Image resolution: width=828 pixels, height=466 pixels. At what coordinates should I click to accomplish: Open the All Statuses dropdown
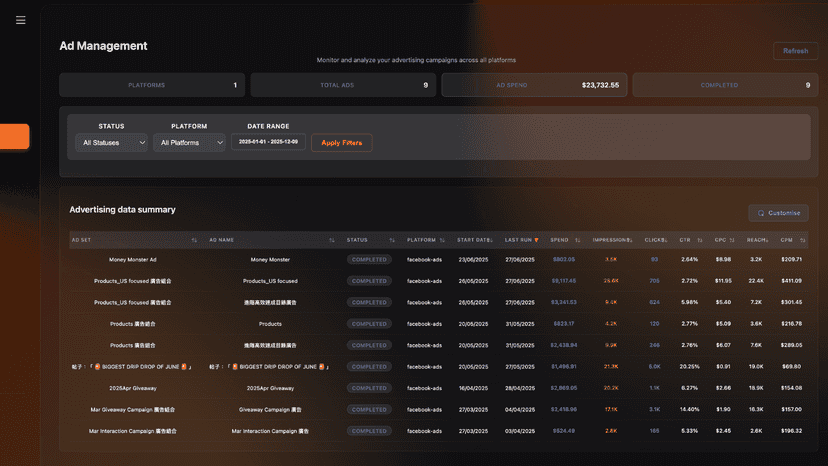111,143
